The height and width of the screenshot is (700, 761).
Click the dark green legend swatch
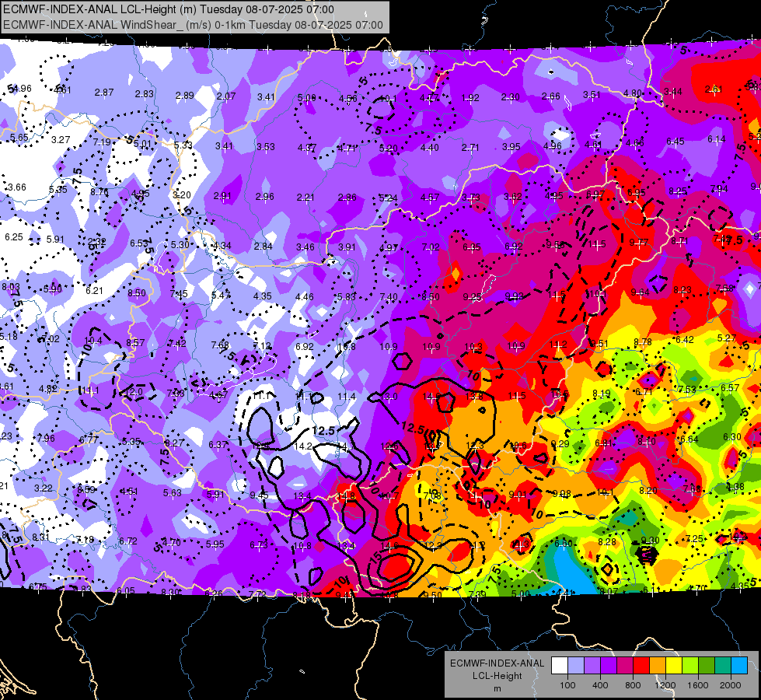tap(707, 666)
